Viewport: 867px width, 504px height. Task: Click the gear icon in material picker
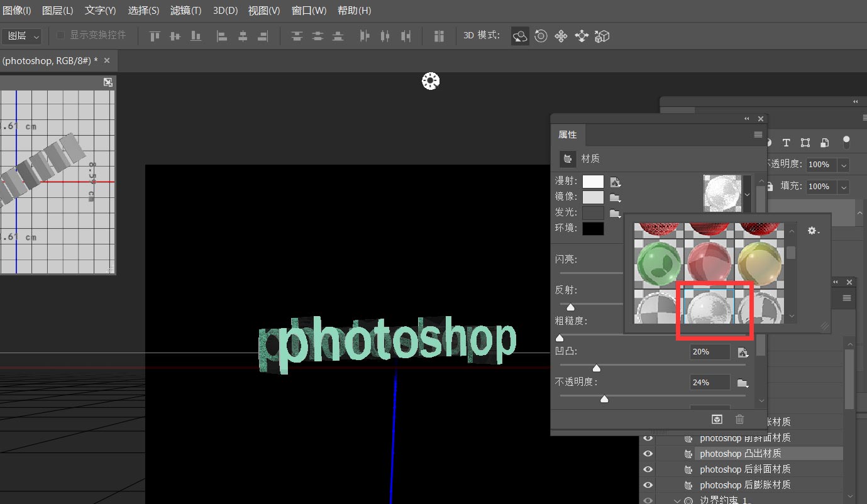813,231
